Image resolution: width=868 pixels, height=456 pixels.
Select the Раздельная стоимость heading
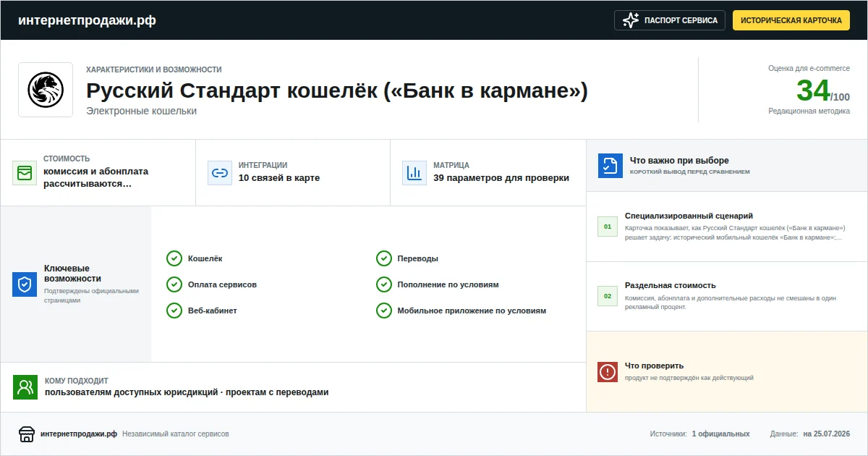(671, 285)
